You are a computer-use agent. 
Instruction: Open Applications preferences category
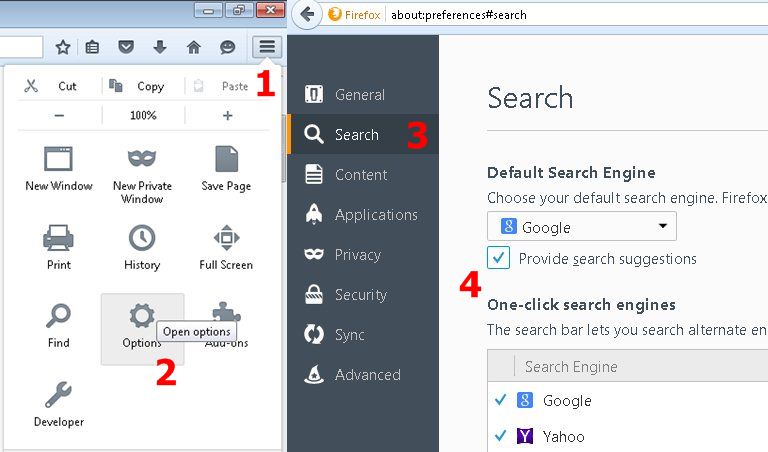click(x=362, y=214)
